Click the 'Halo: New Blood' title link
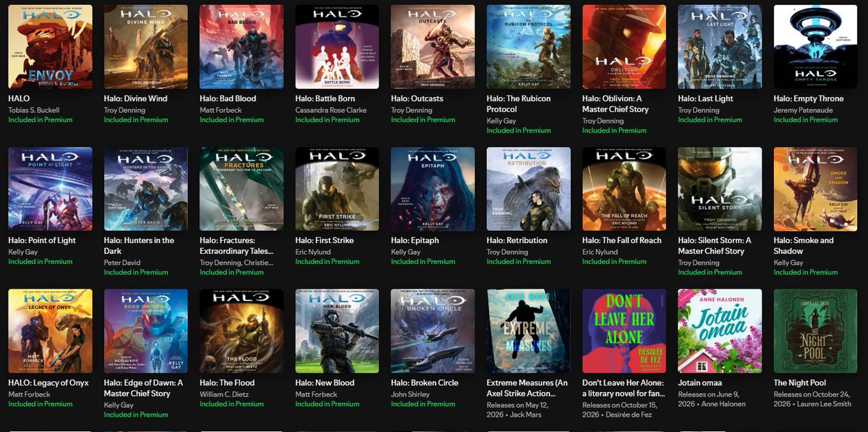The image size is (868, 432). [325, 382]
